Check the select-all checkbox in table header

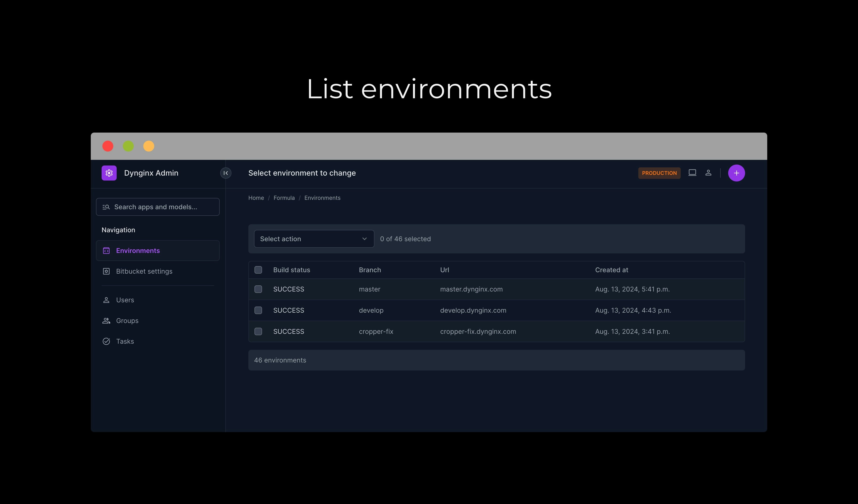(x=258, y=270)
